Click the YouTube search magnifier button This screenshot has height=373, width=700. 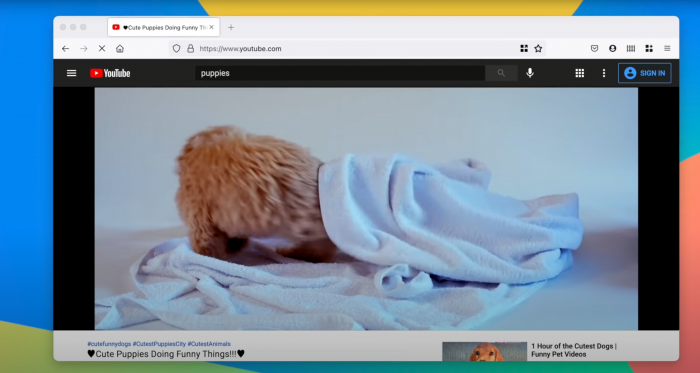click(x=501, y=73)
